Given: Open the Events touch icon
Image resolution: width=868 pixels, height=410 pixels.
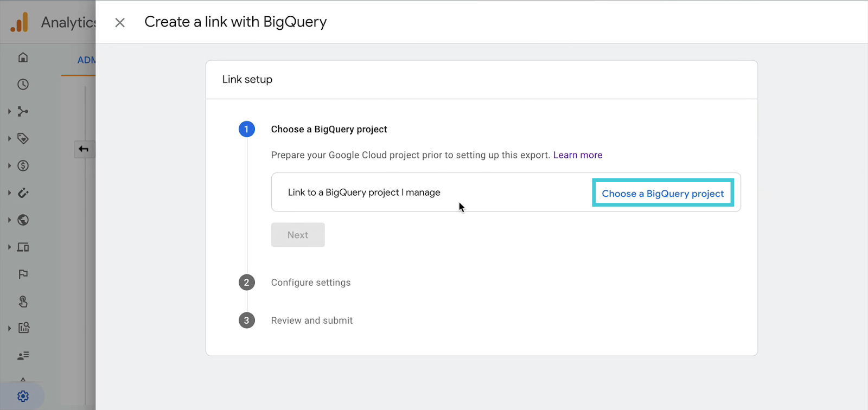Looking at the screenshot, I should point(23,302).
